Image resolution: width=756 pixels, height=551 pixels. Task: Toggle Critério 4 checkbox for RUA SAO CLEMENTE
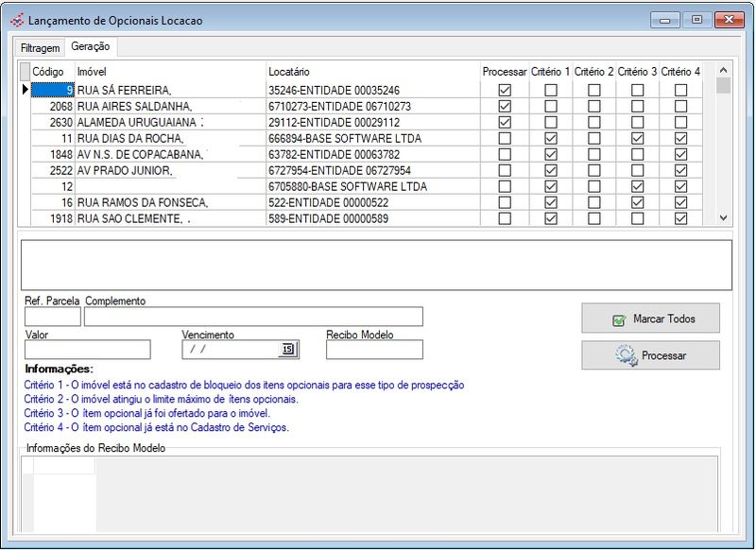680,219
